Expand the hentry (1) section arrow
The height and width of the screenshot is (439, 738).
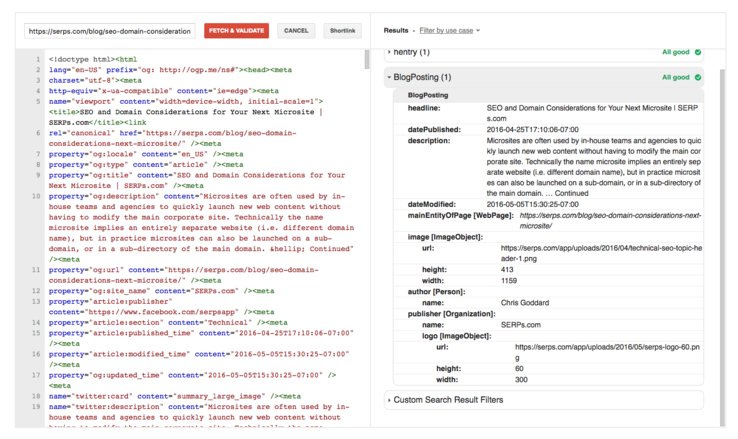[x=389, y=52]
